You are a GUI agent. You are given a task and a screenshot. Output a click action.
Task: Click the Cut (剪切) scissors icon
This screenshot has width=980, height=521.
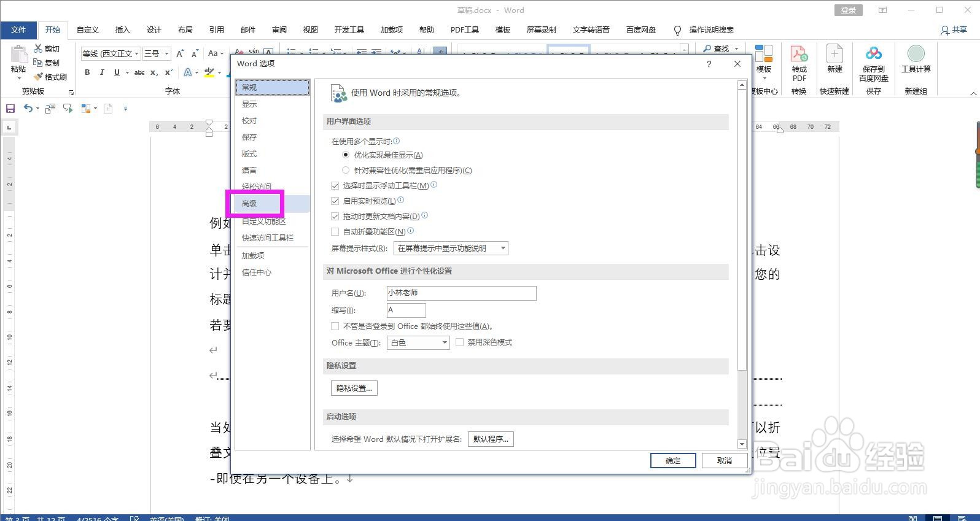(38, 48)
